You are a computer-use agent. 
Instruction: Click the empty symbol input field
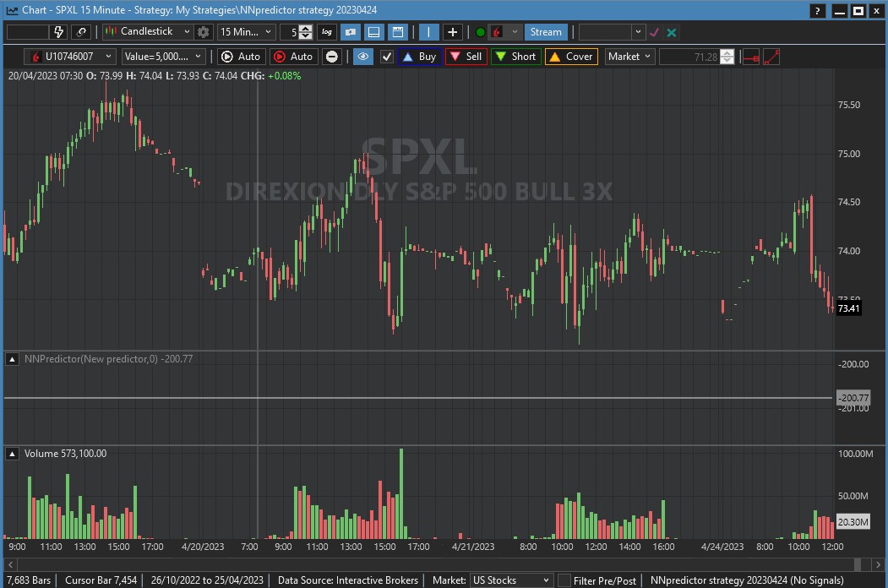27,32
